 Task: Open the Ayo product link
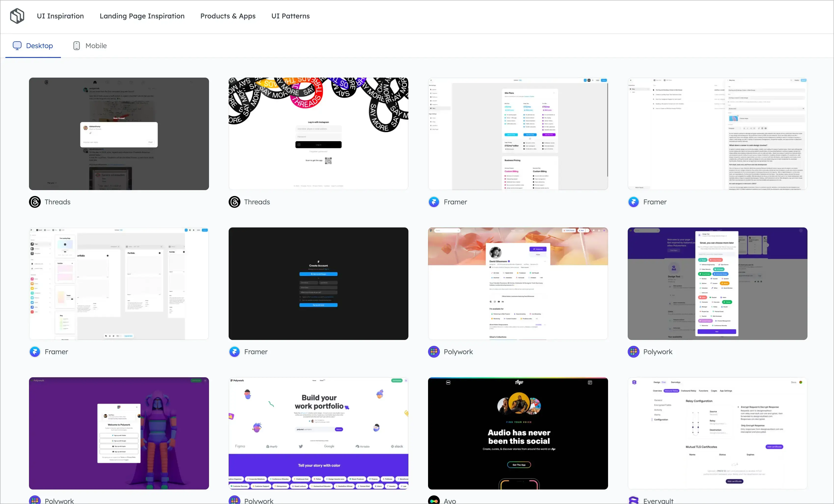(x=450, y=501)
